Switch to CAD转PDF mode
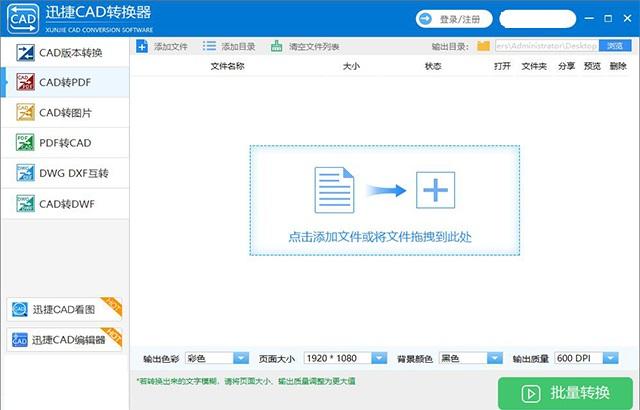The width and height of the screenshot is (640, 410). 65,82
